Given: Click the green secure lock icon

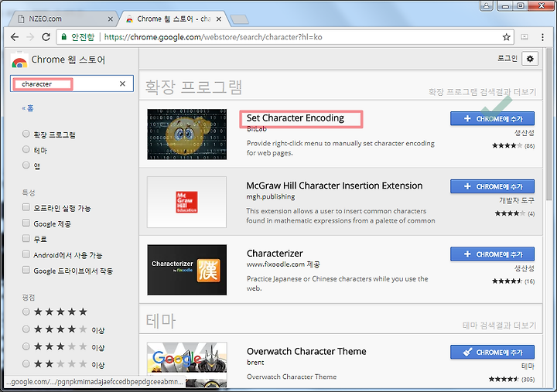Looking at the screenshot, I should [64, 37].
